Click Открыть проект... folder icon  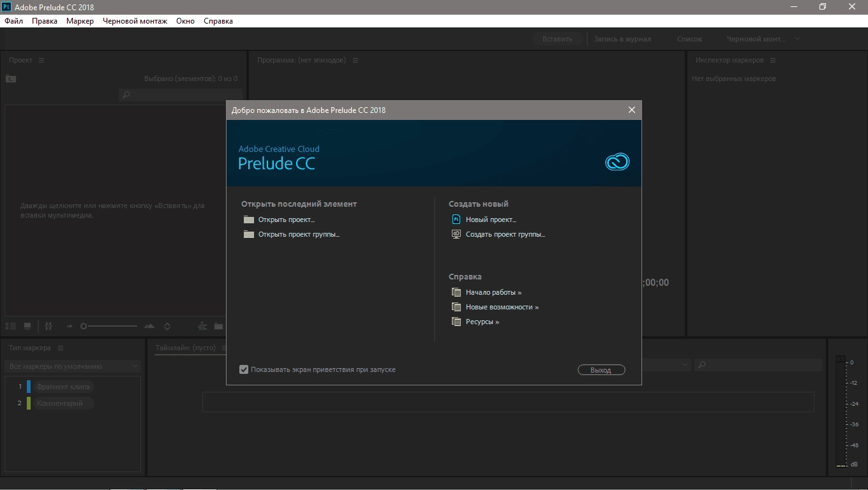point(249,219)
